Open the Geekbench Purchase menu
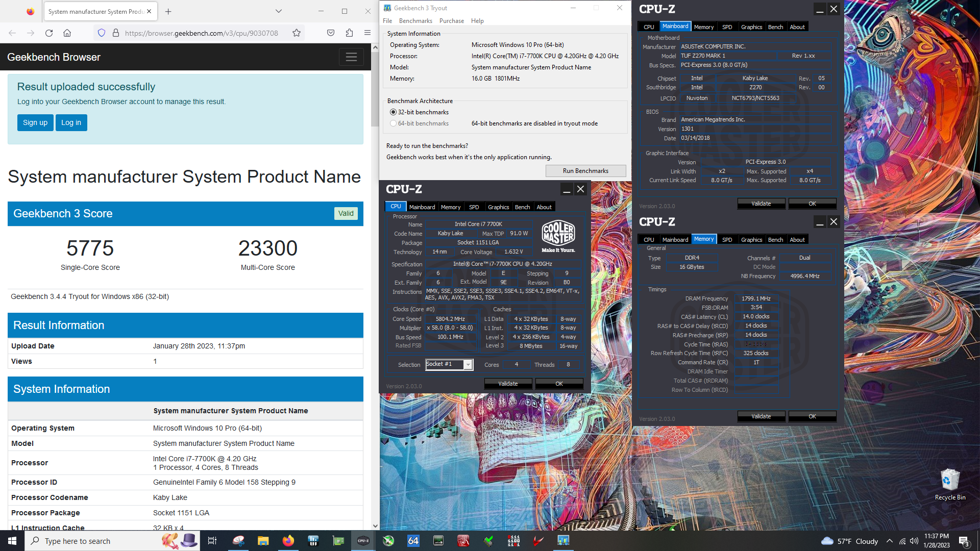 452,21
